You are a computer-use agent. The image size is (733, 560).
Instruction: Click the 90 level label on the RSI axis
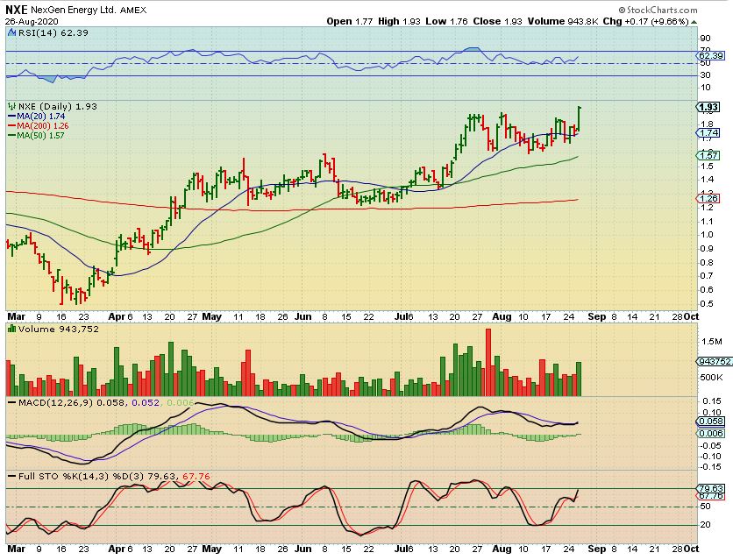(706, 39)
